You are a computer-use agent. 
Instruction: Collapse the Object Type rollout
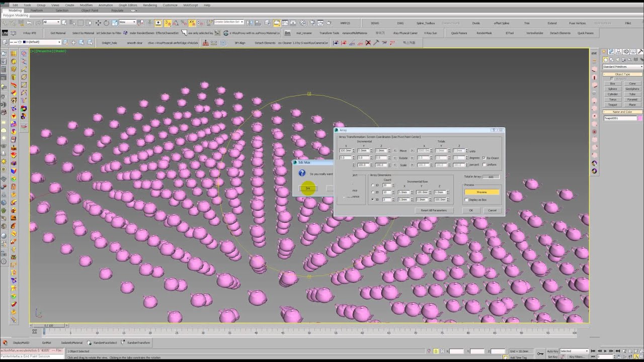pos(622,74)
